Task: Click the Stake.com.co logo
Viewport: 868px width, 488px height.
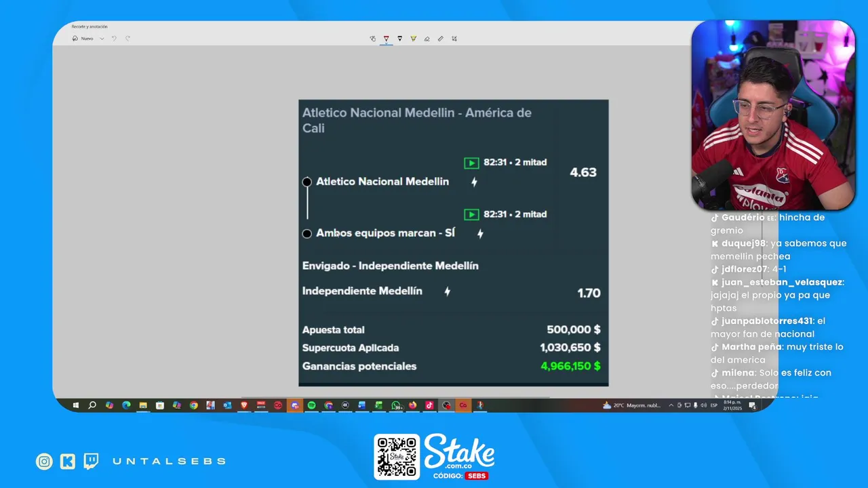Action: [x=459, y=453]
